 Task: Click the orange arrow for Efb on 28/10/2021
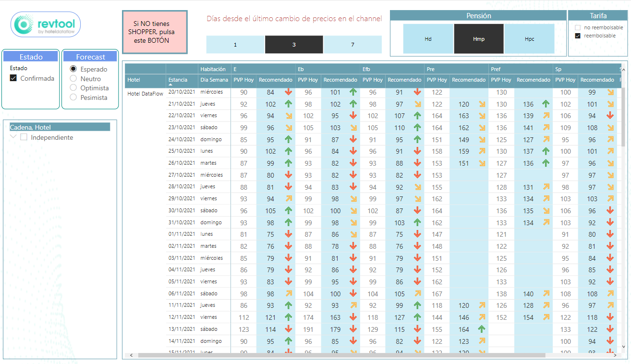417,187
